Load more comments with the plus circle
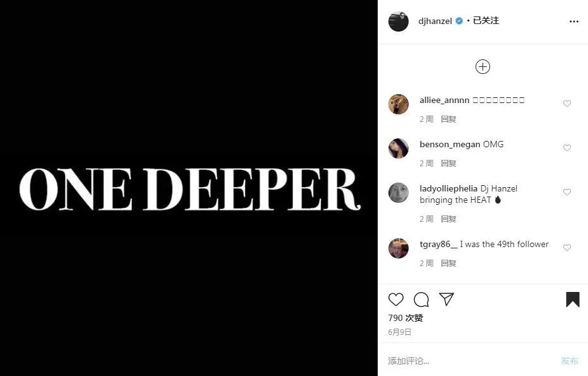 tap(483, 67)
